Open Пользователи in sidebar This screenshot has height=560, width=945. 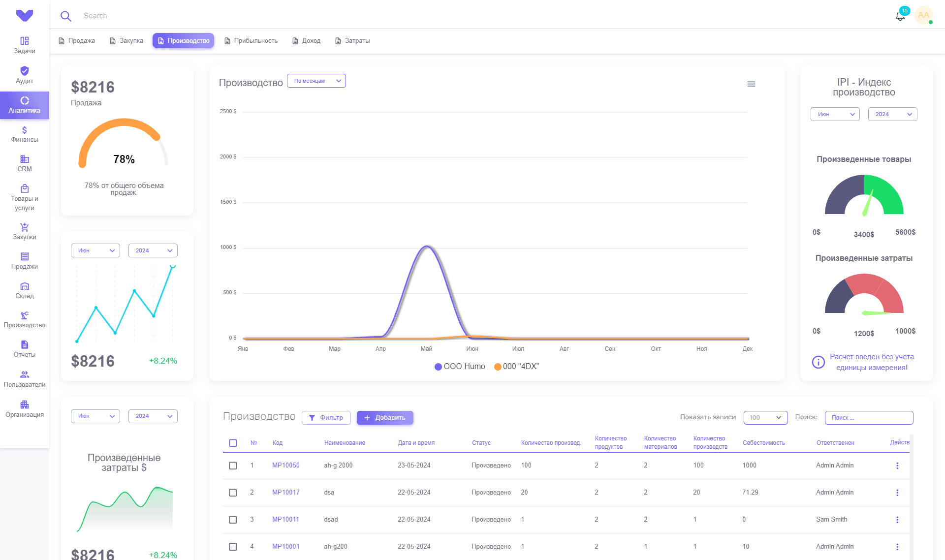(25, 379)
